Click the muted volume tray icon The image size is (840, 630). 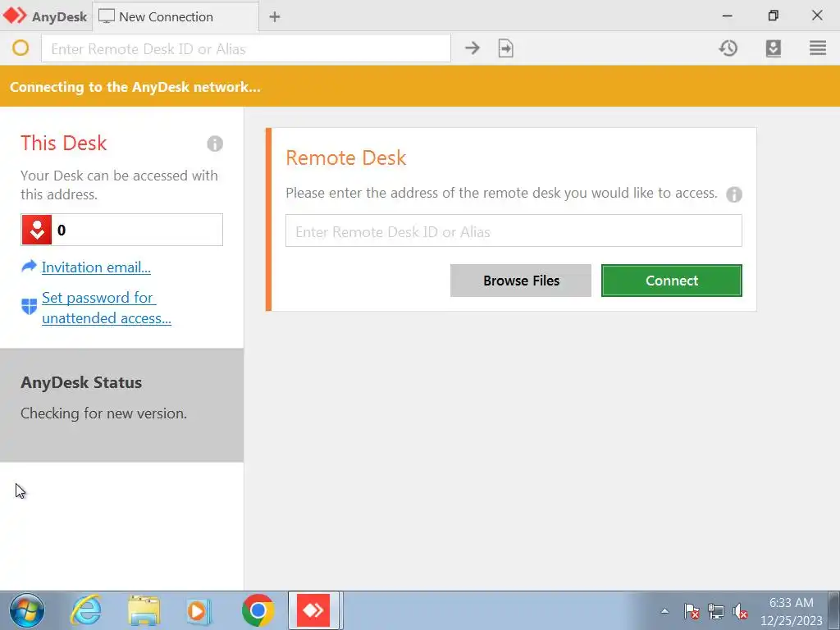pyautogui.click(x=741, y=611)
